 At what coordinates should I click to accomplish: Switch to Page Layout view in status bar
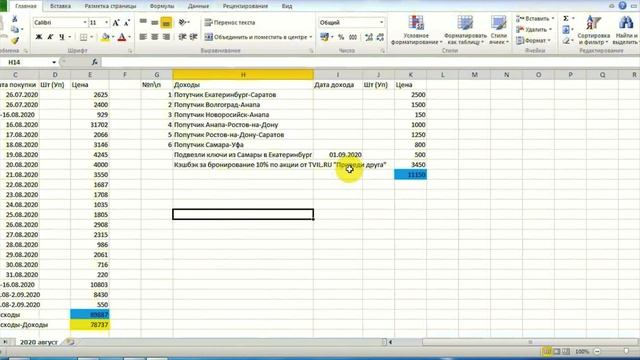557,351
